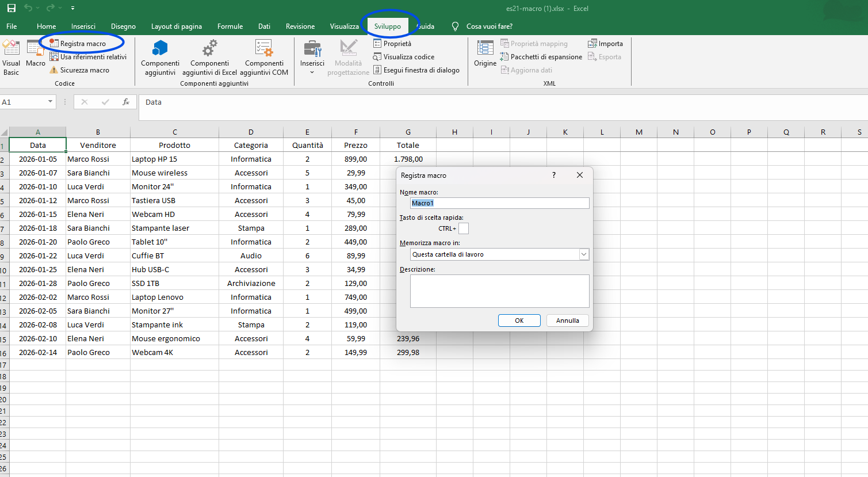Switch to the Home tab

click(47, 26)
